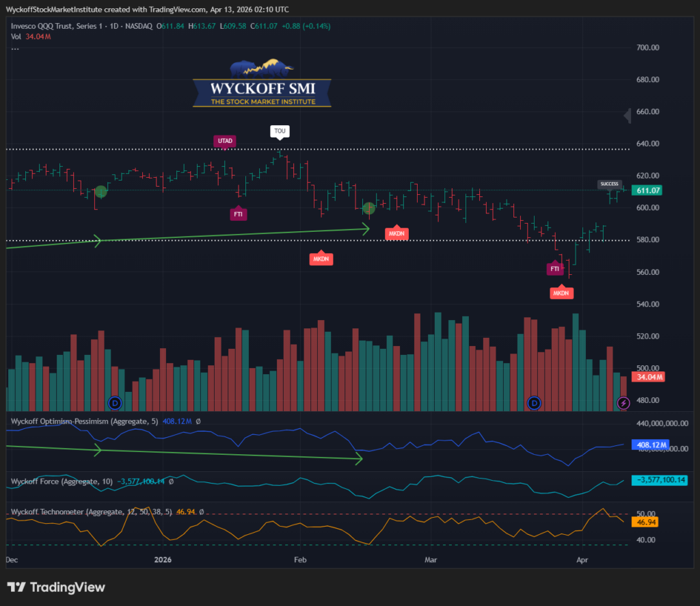Click the D dividend marker in December
The image size is (700, 606).
coord(115,403)
